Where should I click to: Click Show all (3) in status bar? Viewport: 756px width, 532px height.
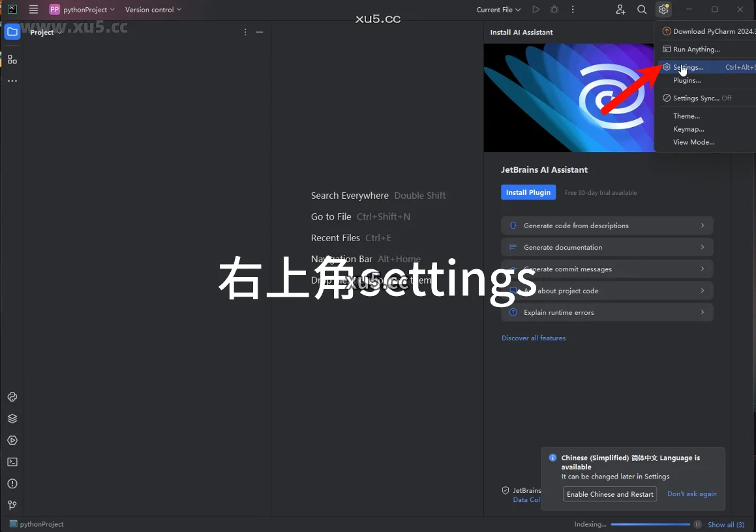click(x=726, y=524)
